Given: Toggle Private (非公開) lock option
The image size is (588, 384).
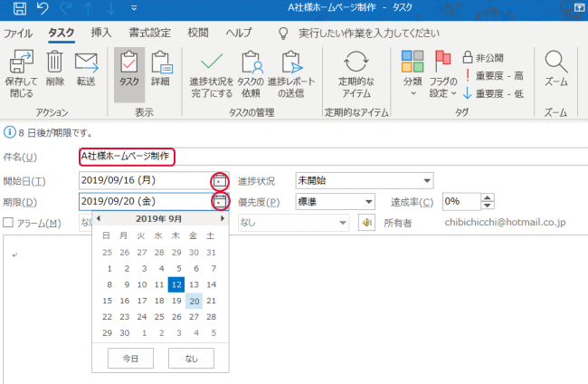Looking at the screenshot, I should coord(483,57).
